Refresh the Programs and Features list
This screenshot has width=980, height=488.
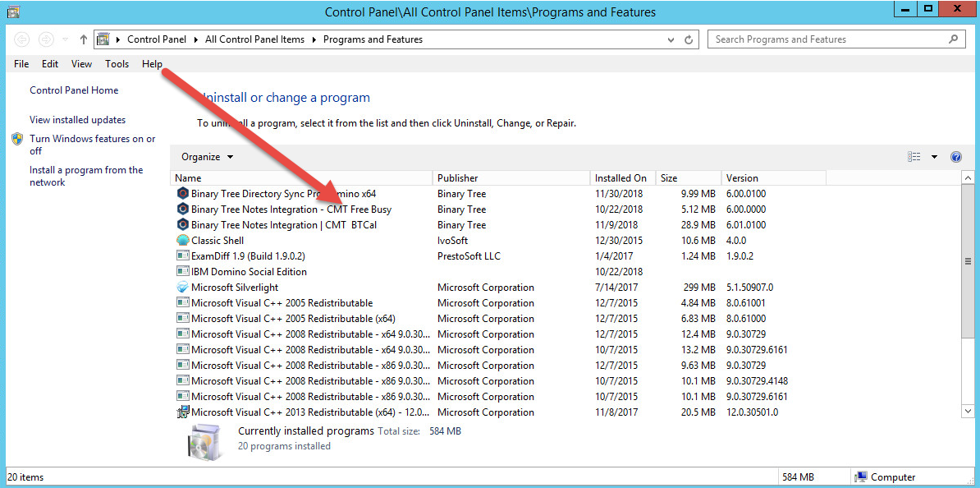click(x=689, y=39)
